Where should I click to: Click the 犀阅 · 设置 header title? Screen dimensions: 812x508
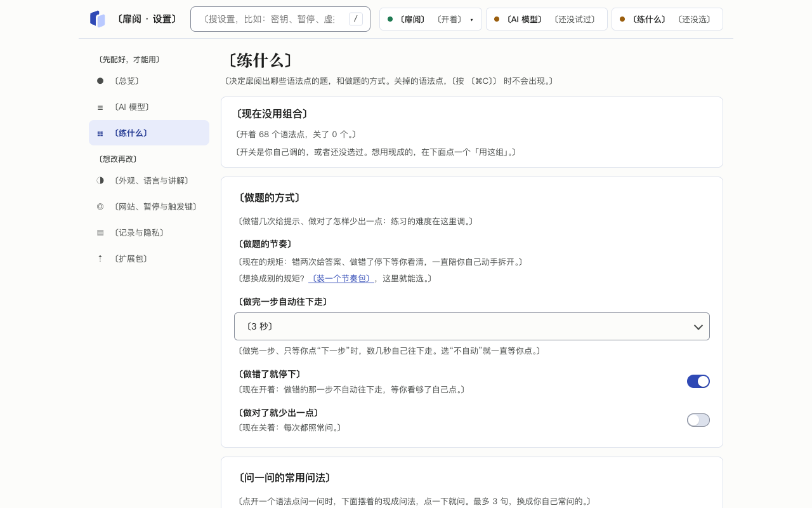point(147,19)
